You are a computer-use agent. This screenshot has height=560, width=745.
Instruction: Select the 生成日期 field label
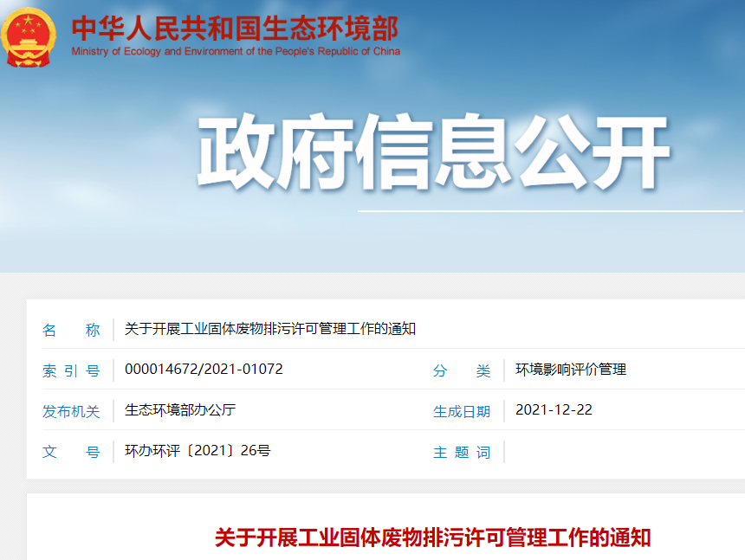click(x=462, y=411)
